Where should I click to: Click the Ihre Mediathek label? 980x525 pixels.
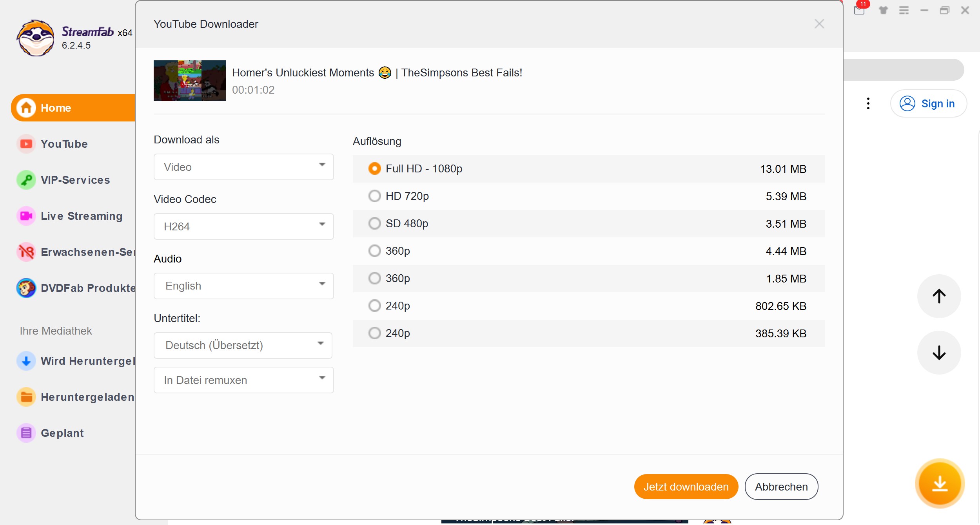(x=56, y=331)
